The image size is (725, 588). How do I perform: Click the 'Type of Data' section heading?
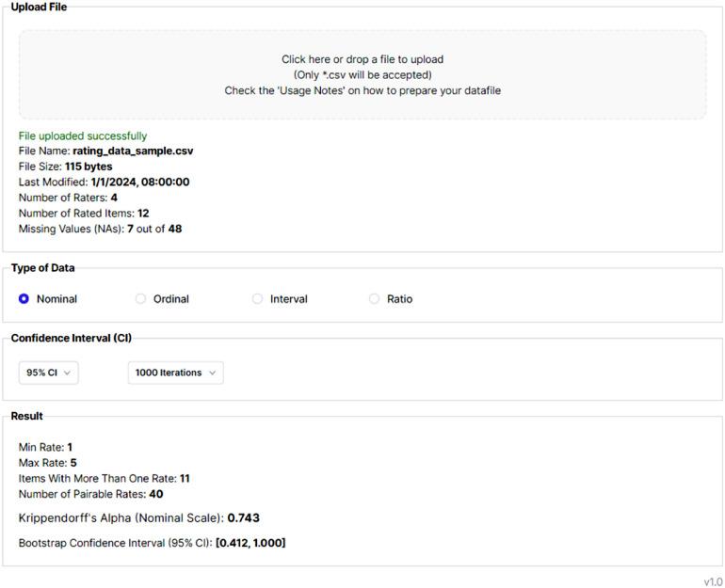(43, 268)
